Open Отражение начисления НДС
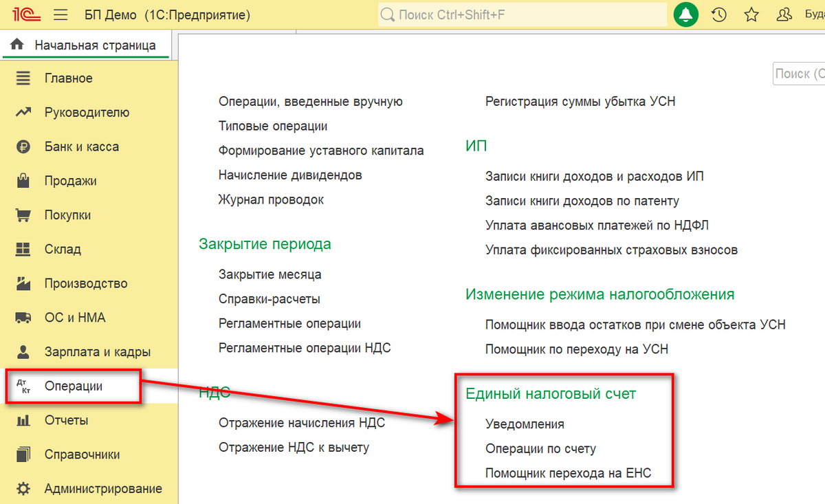Screen dimensions: 825x504 [302, 423]
